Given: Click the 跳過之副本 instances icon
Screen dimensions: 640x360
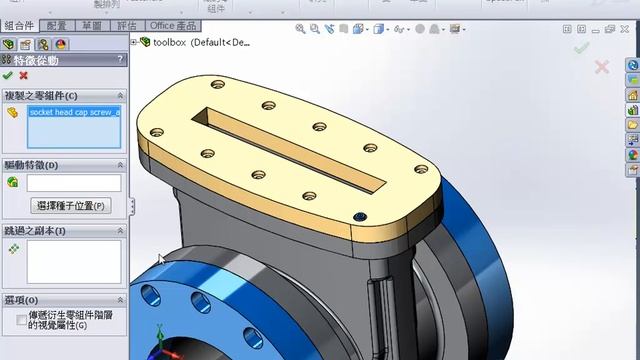Looking at the screenshot, I should pos(13,249).
